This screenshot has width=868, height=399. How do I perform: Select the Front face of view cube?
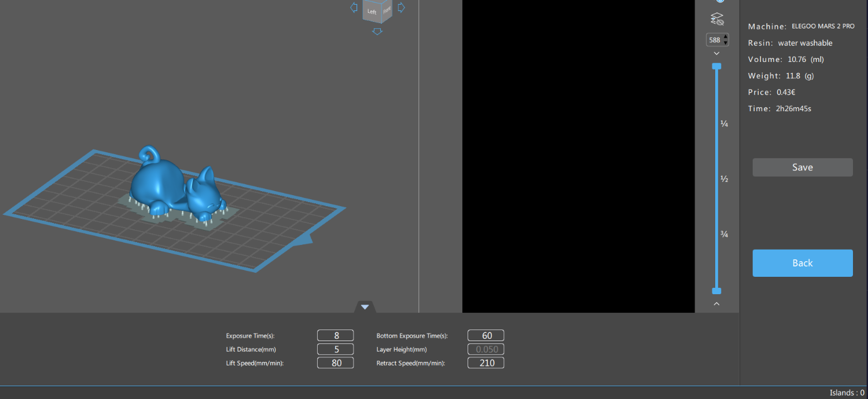tap(387, 10)
